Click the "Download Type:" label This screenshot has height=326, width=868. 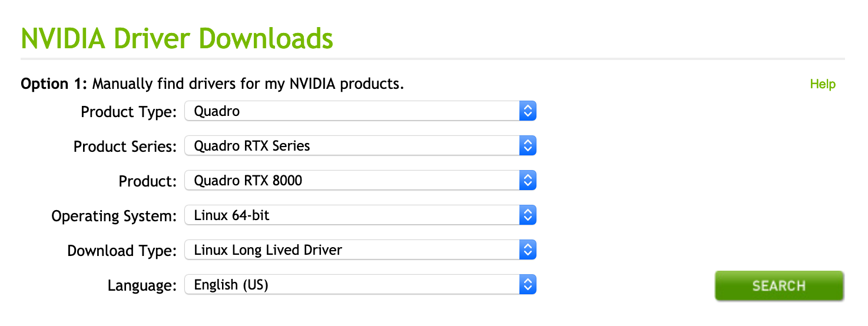[x=122, y=251]
